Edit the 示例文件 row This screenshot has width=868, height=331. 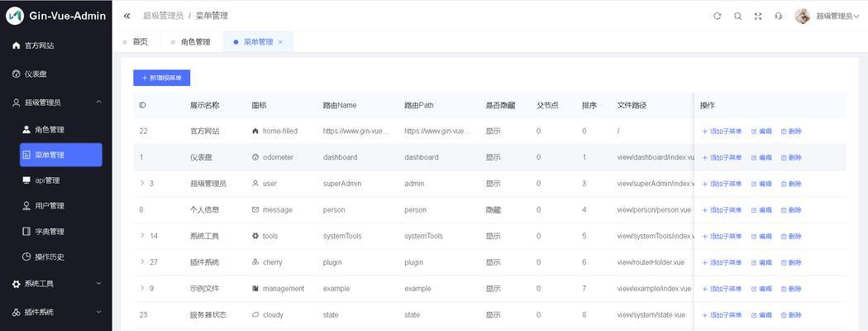761,289
